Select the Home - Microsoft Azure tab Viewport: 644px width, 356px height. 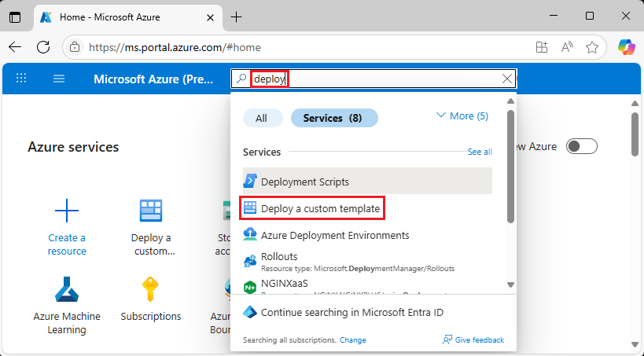[x=128, y=17]
